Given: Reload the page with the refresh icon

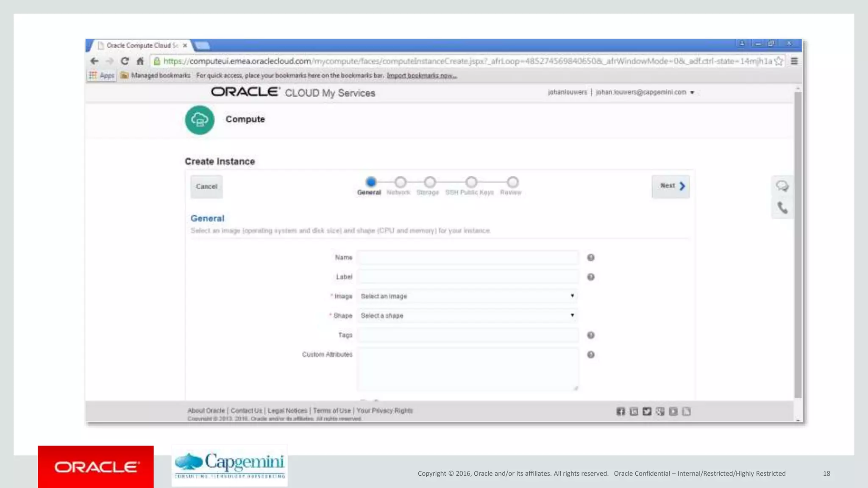Looking at the screenshot, I should click(125, 61).
